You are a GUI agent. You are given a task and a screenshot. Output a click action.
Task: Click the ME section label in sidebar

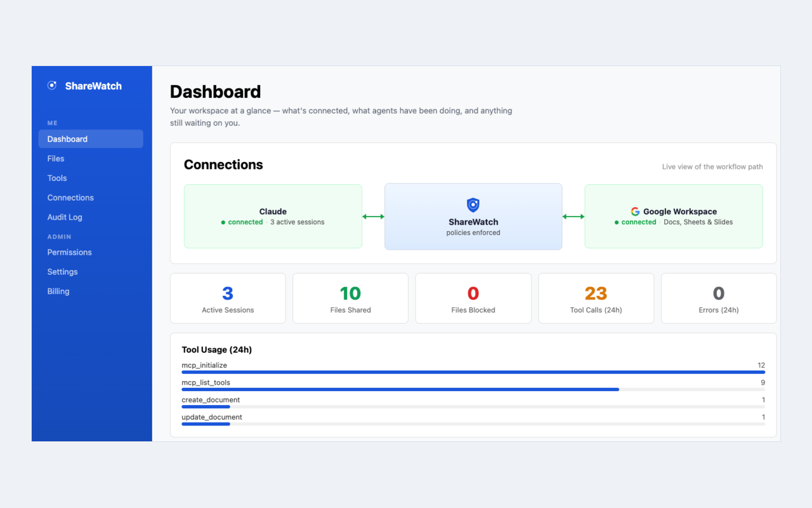[53, 123]
